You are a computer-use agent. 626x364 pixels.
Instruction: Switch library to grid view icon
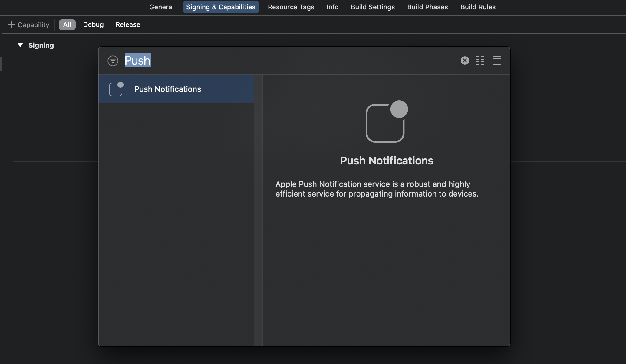click(480, 61)
